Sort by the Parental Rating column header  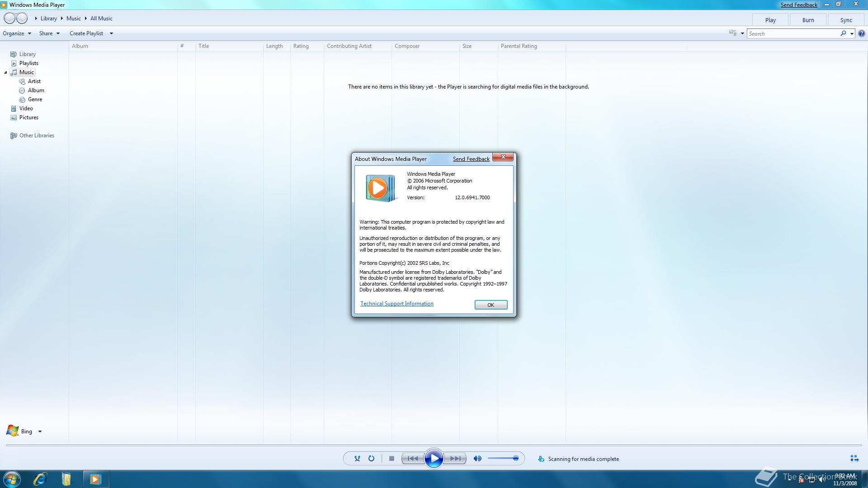pos(532,46)
